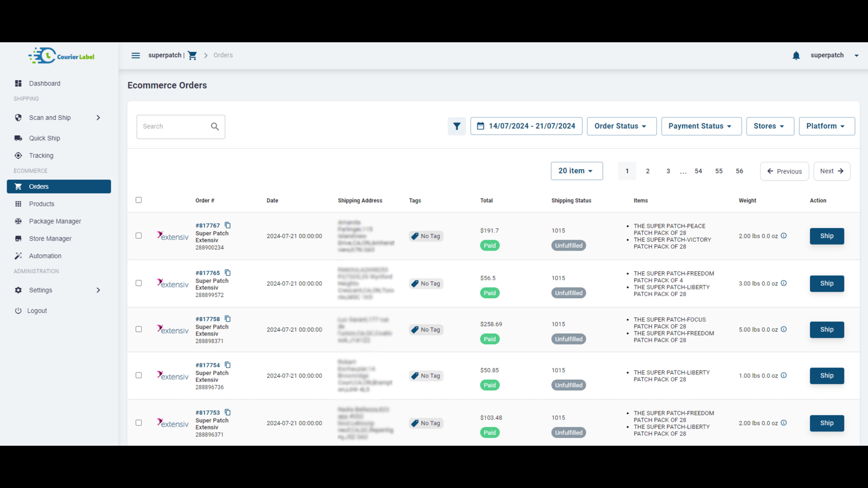Open the date range picker

[x=526, y=126]
